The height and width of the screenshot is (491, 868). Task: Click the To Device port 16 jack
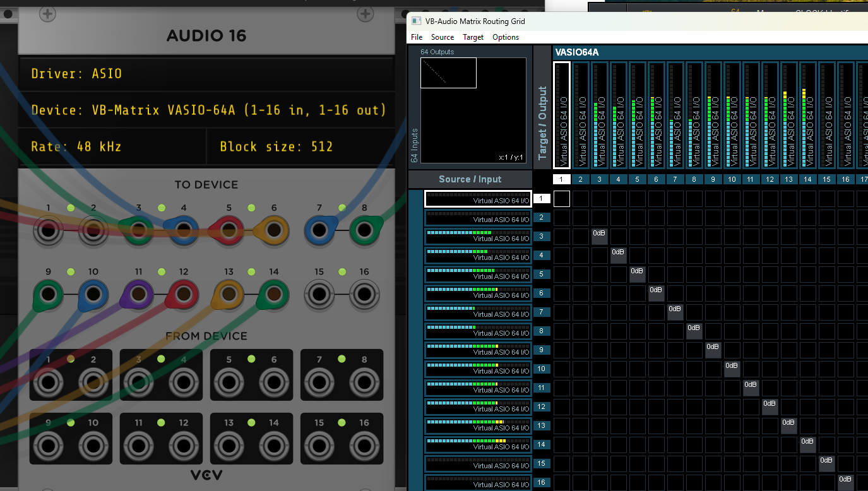tap(364, 295)
